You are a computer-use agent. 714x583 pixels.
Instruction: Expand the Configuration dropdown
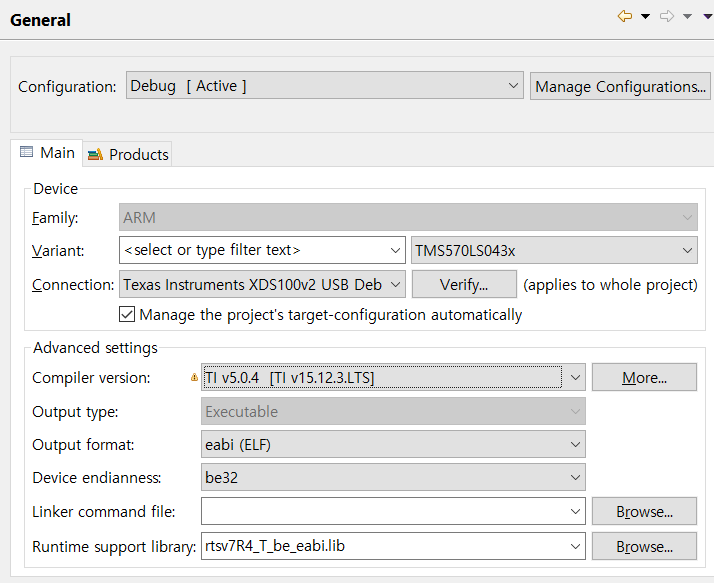coord(513,86)
